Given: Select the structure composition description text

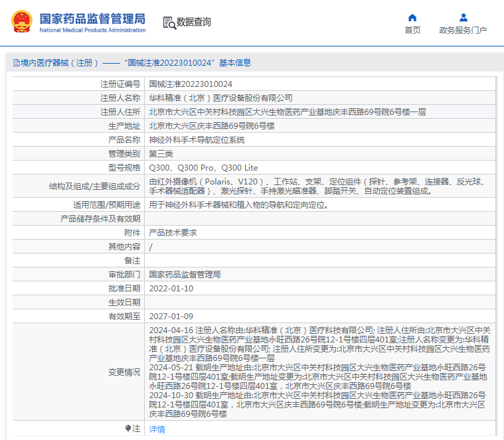Looking at the screenshot, I should point(317,186).
